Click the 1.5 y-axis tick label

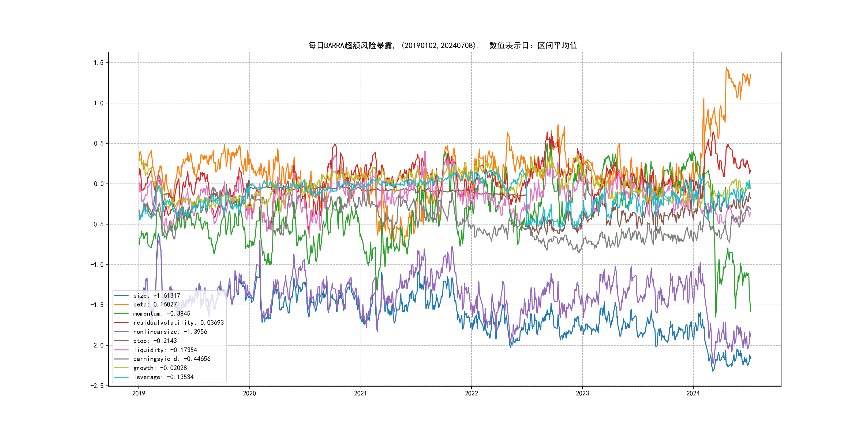coord(98,63)
